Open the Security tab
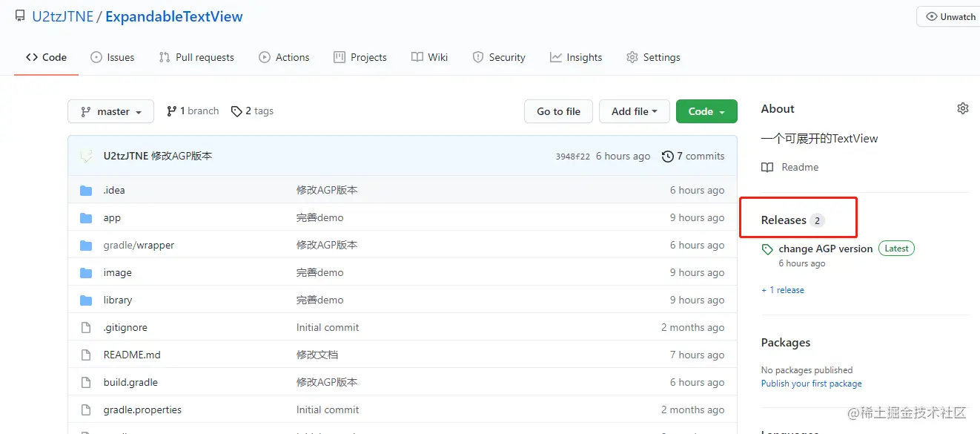Screen dimensions: 980x434 (x=499, y=57)
